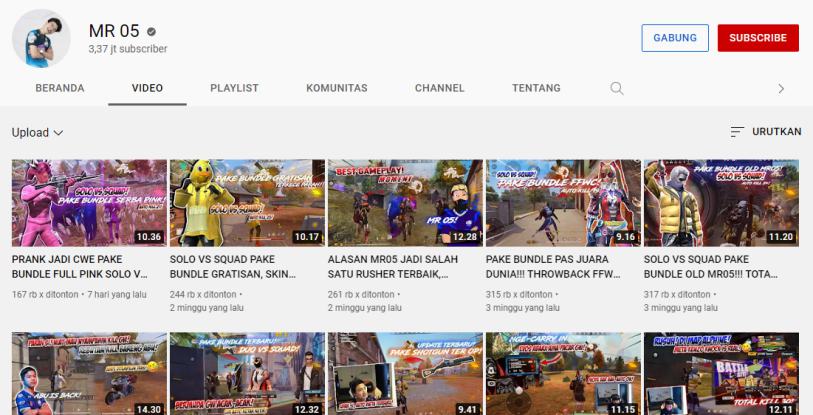The height and width of the screenshot is (415, 813).
Task: Open video titled ALASAN MR05 JADI SALAH SATU RUSHER TERBAIK
Action: point(393,267)
